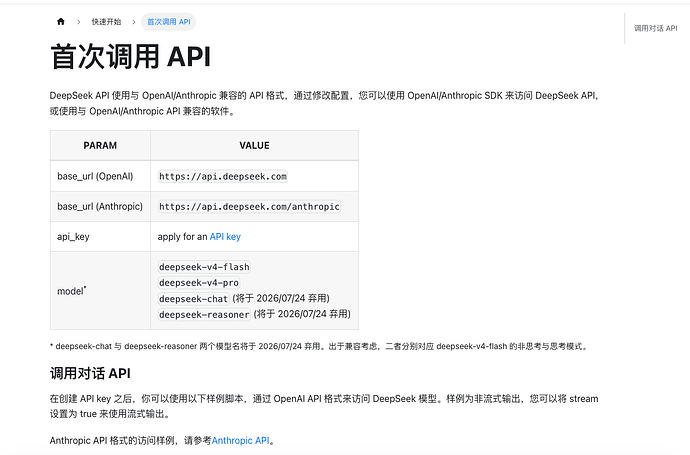The image size is (690, 455).
Task: Open the API key link
Action: click(x=225, y=237)
